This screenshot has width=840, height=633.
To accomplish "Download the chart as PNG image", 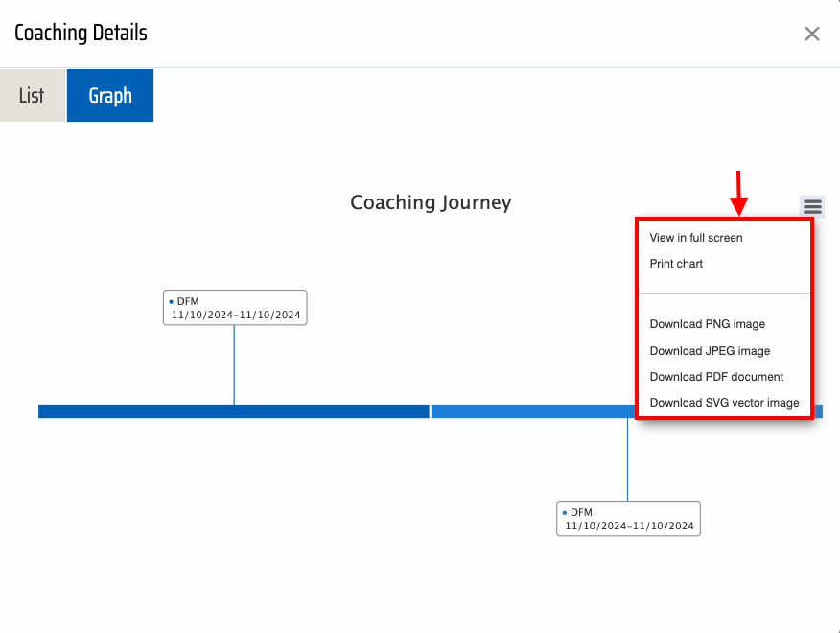I will 708,324.
